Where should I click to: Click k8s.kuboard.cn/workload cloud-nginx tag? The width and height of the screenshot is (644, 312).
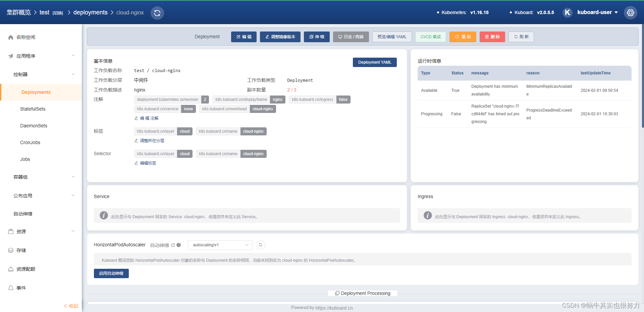click(237, 109)
